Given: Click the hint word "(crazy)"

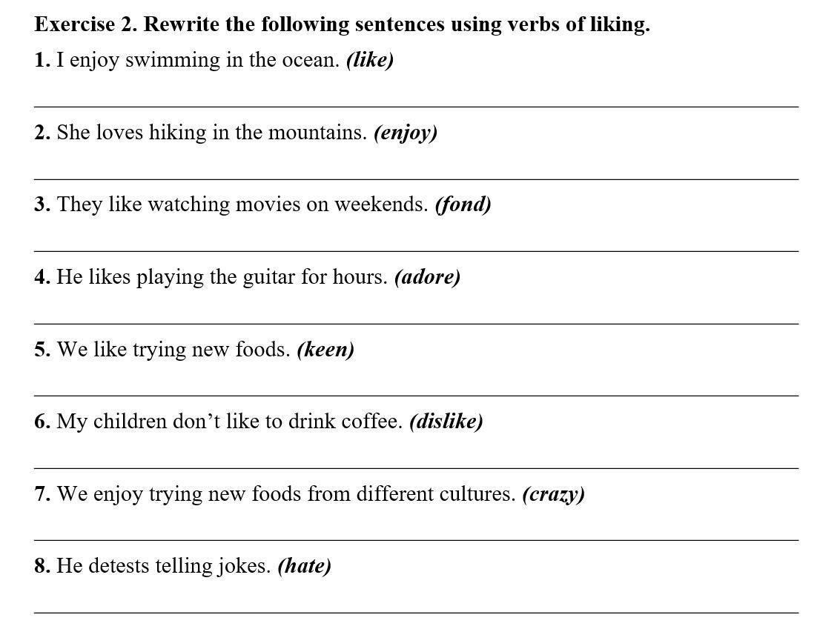Looking at the screenshot, I should click(x=554, y=493).
